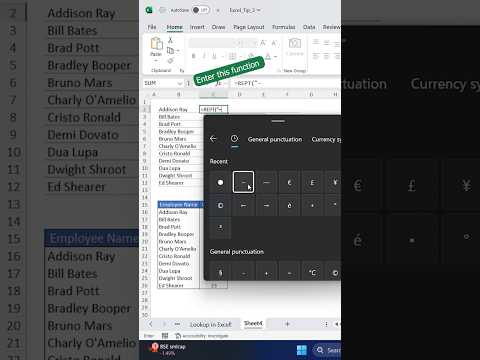The height and width of the screenshot is (360, 480).
Task: Click the Increase Font Size icon
Action: (263, 43)
